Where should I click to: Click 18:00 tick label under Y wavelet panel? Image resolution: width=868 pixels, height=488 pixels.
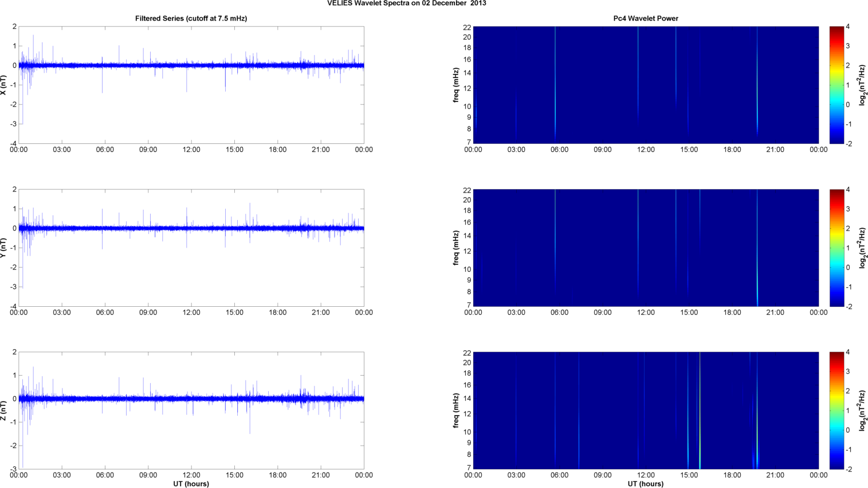(732, 313)
